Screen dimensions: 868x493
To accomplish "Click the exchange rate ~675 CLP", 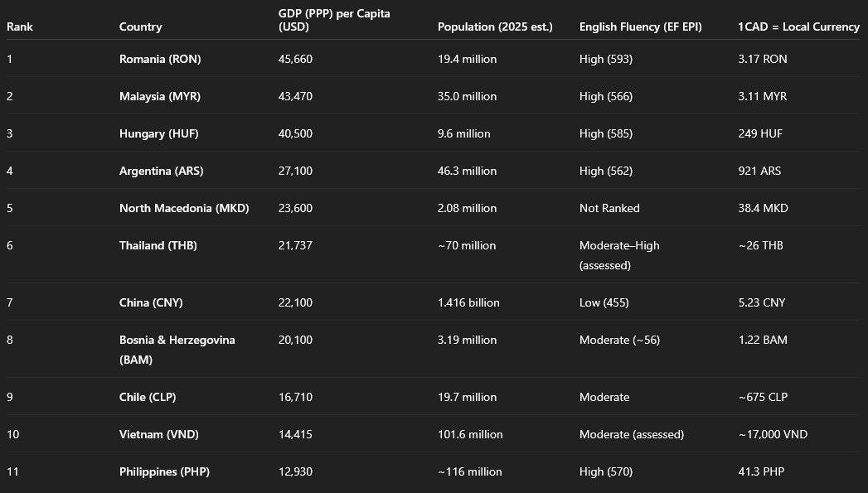I will [763, 397].
